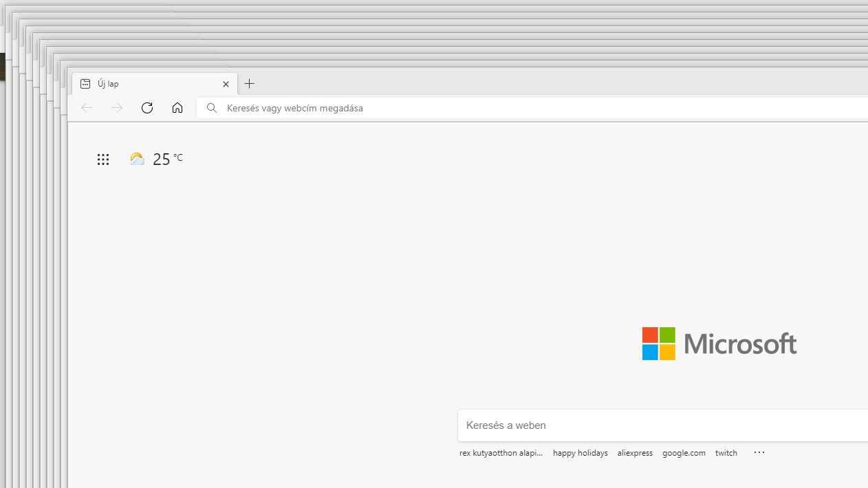Select the "Új lap" browser tab

155,84
